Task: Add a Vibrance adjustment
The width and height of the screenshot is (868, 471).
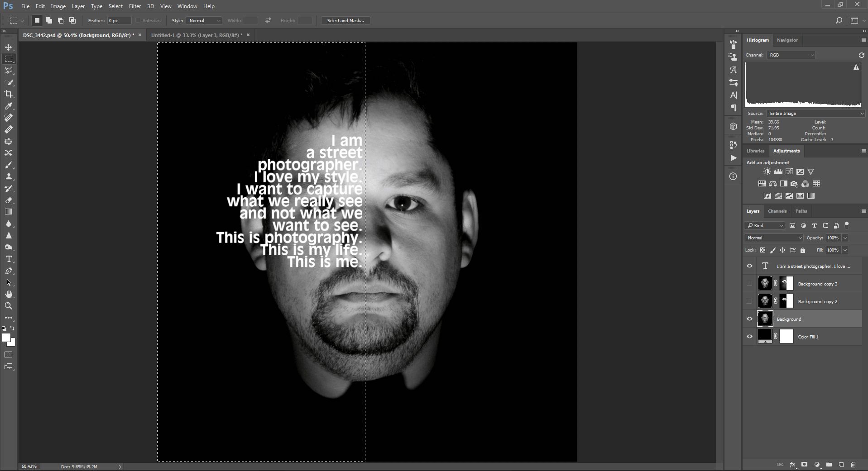Action: click(x=811, y=171)
